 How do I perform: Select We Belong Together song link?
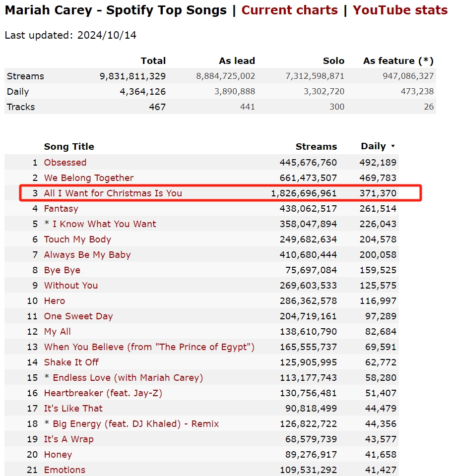pyautogui.click(x=89, y=178)
